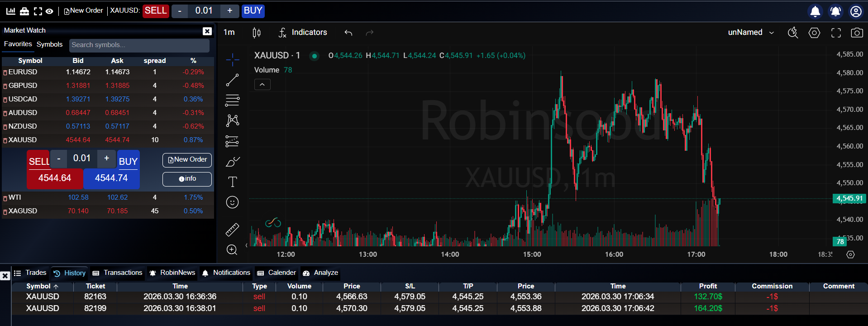The height and width of the screenshot is (326, 868).
Task: Select the crosshair cursor tool
Action: pyautogui.click(x=232, y=59)
